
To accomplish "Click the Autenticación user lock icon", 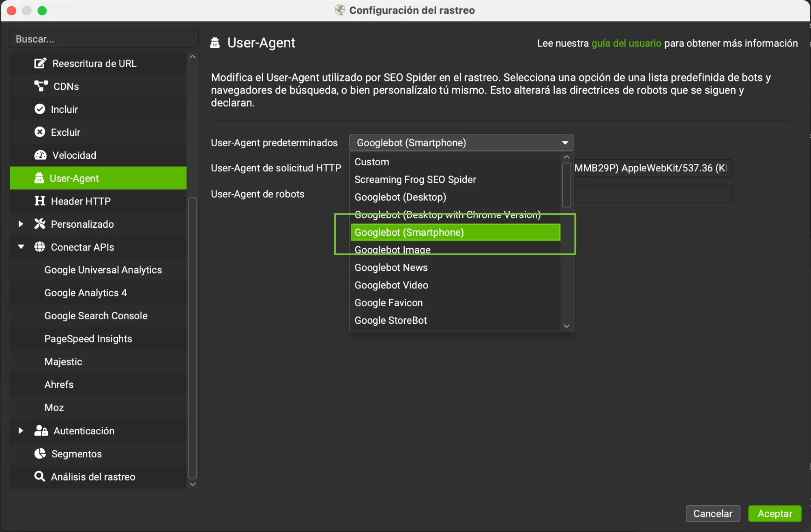I will coord(41,430).
